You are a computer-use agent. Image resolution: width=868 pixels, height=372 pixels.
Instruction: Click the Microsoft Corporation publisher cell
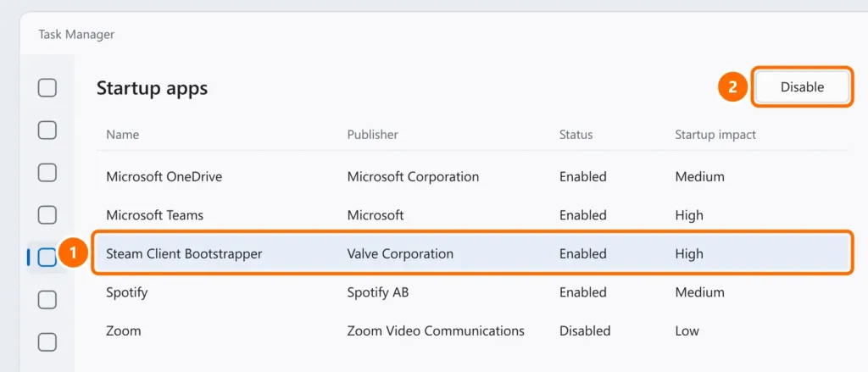(413, 176)
